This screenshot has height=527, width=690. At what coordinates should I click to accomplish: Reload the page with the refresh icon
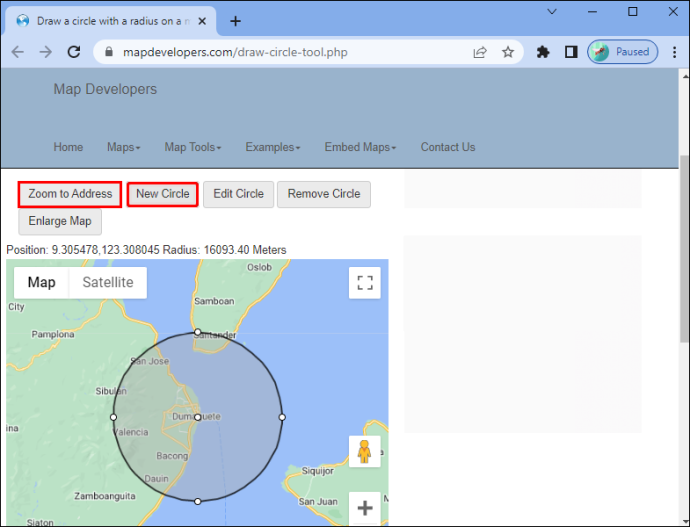coord(73,52)
